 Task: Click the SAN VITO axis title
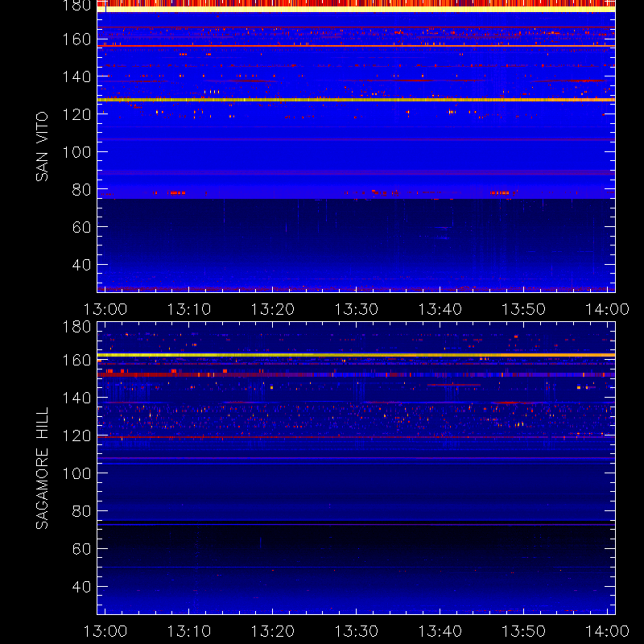42,147
